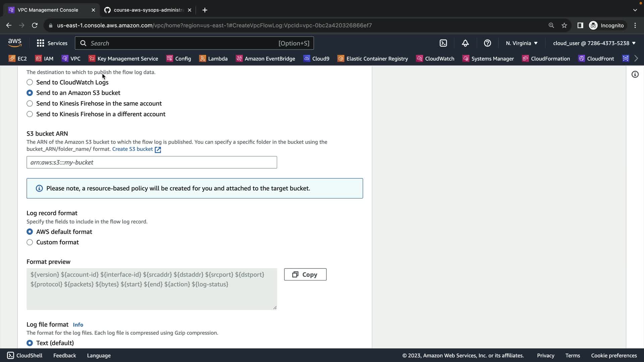Click the AWS logo home icon

15,43
